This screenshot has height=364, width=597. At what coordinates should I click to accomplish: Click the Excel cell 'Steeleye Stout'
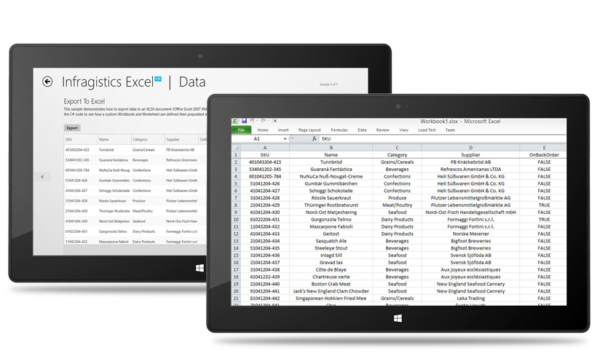coord(331,248)
